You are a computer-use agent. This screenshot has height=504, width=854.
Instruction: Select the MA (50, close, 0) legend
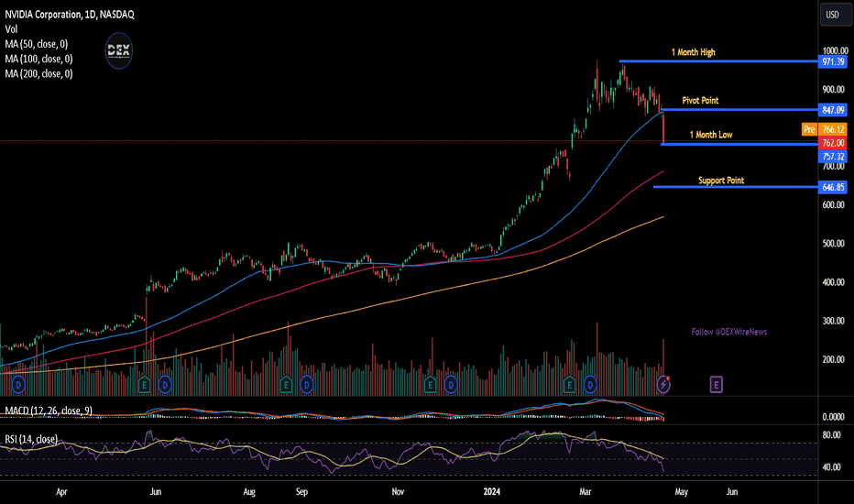[37, 44]
